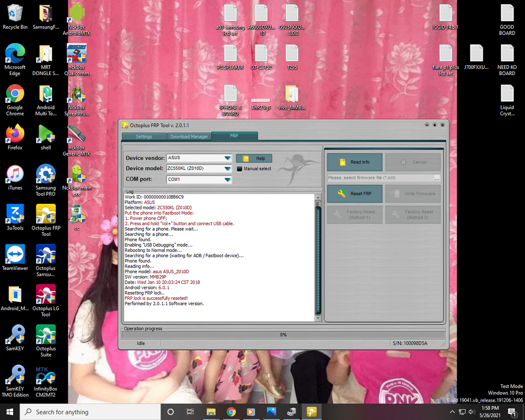Open Google Chrome desktop icon
Viewport: 525px width, 420px height.
point(15,100)
